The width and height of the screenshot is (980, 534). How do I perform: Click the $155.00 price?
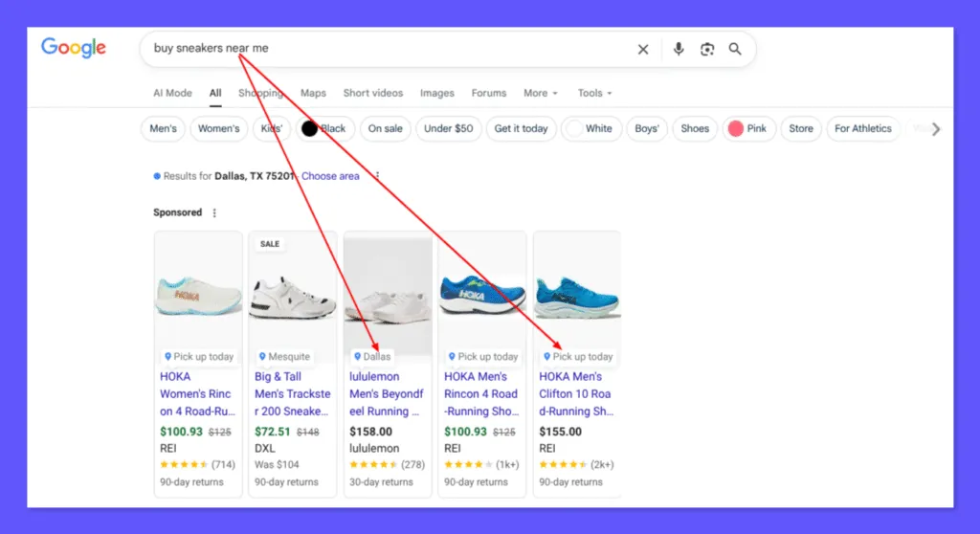click(x=560, y=432)
